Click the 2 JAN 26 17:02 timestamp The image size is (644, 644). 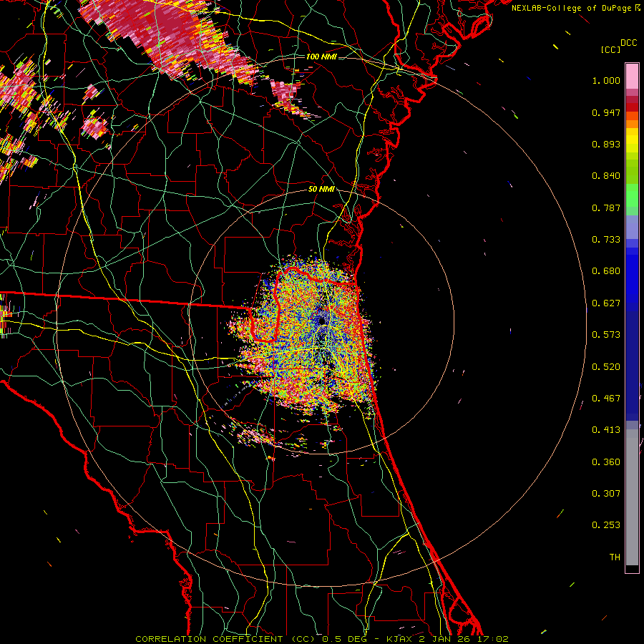click(464, 639)
